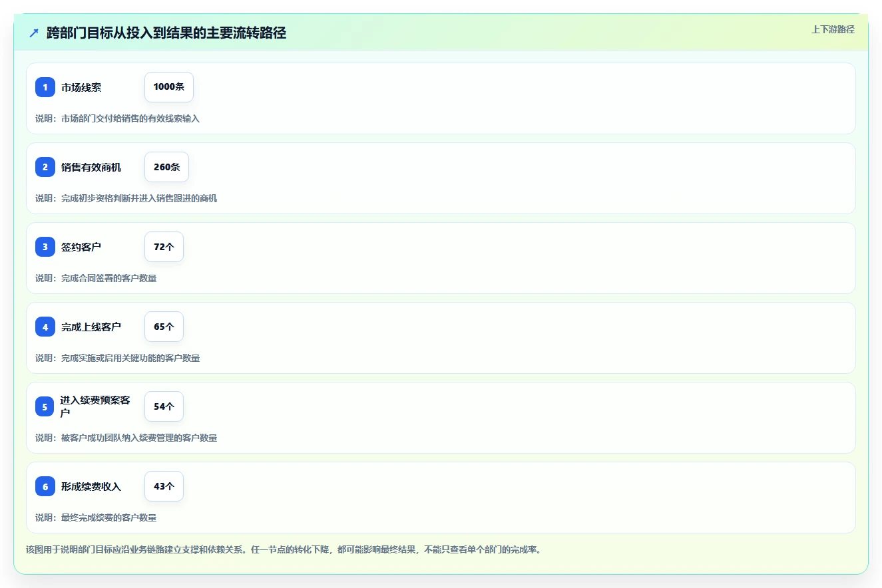Click the 65个 value chip
The width and height of the screenshot is (882, 588).
coord(164,327)
